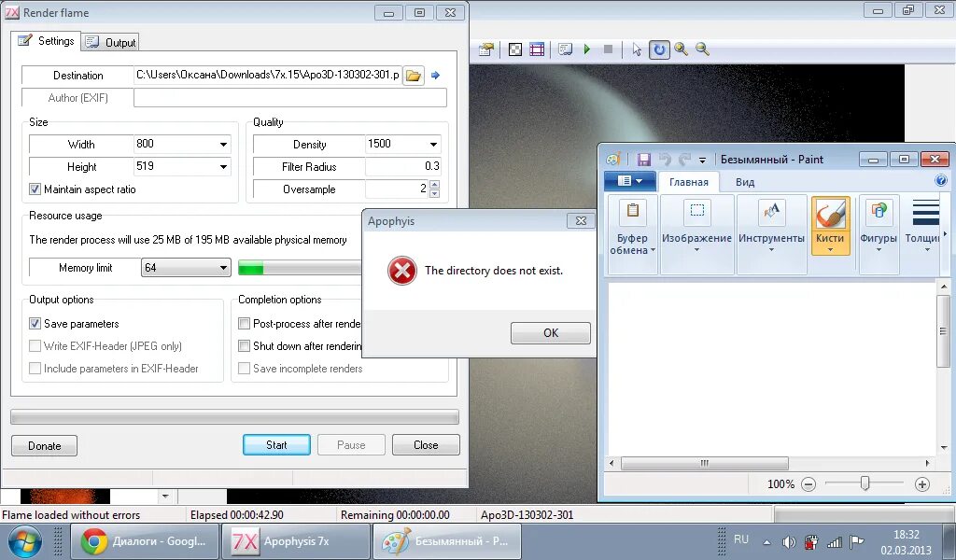Click the blue arrow beside Destination
This screenshot has height=560, width=956.
tap(435, 76)
